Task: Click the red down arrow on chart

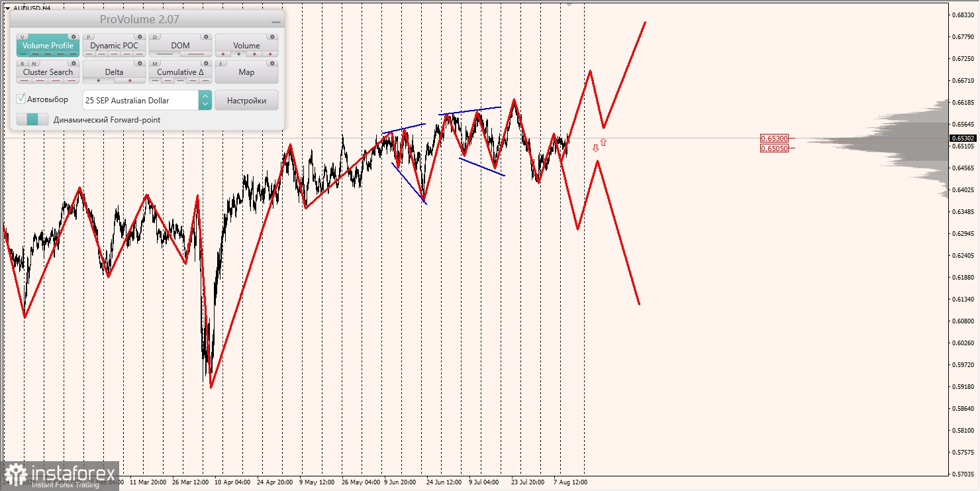Action: tap(596, 148)
